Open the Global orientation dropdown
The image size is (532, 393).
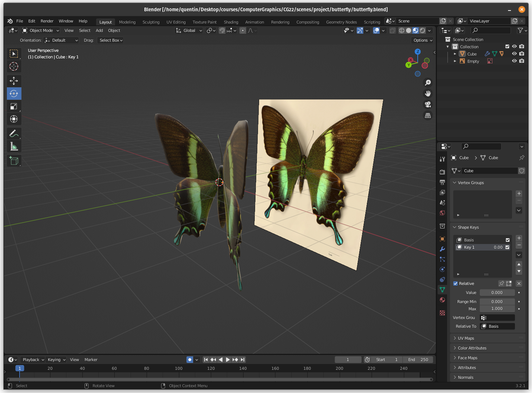189,30
